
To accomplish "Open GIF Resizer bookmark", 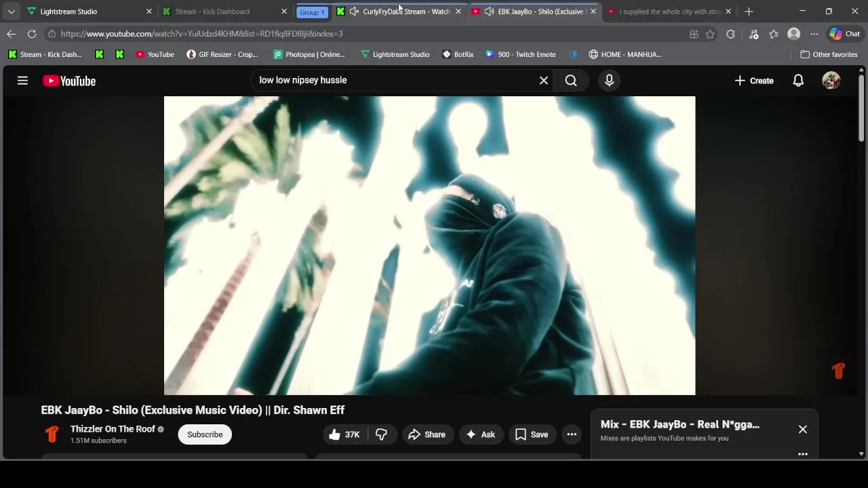I will click(x=222, y=54).
